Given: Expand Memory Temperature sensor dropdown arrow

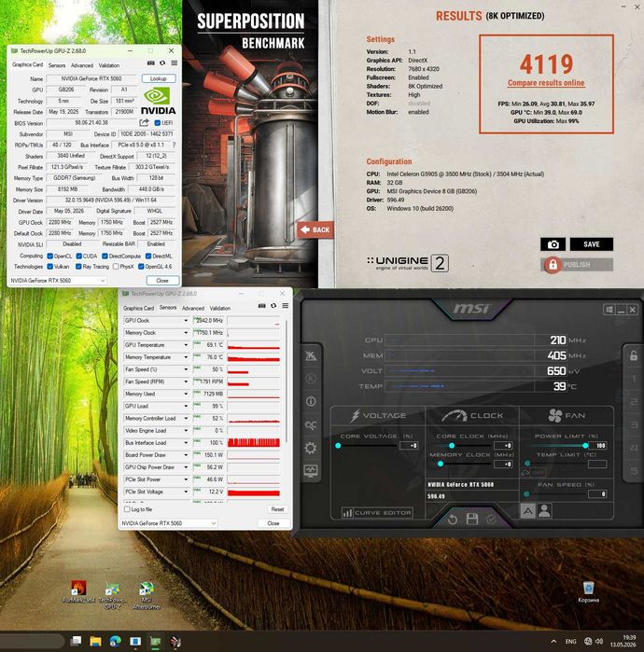Looking at the screenshot, I should pos(186,357).
